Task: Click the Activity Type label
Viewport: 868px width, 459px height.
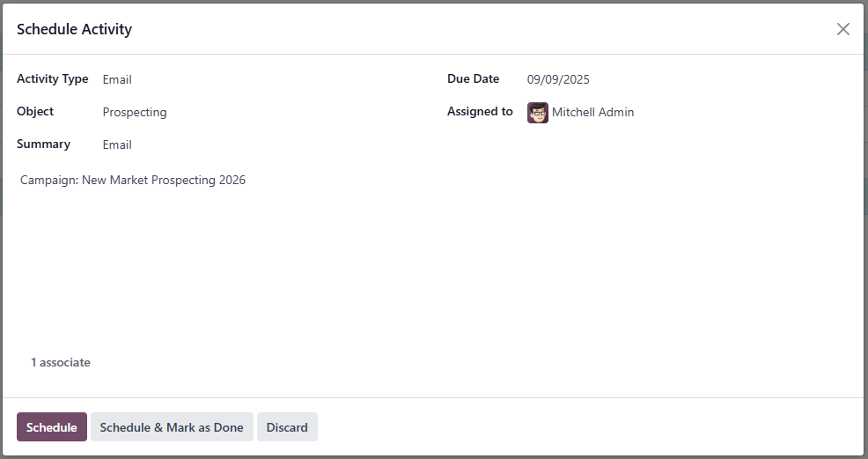Action: tap(53, 79)
